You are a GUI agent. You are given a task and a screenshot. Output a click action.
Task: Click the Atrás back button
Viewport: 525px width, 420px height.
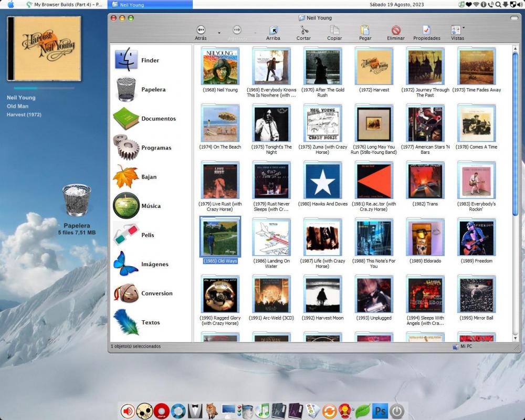pos(201,30)
